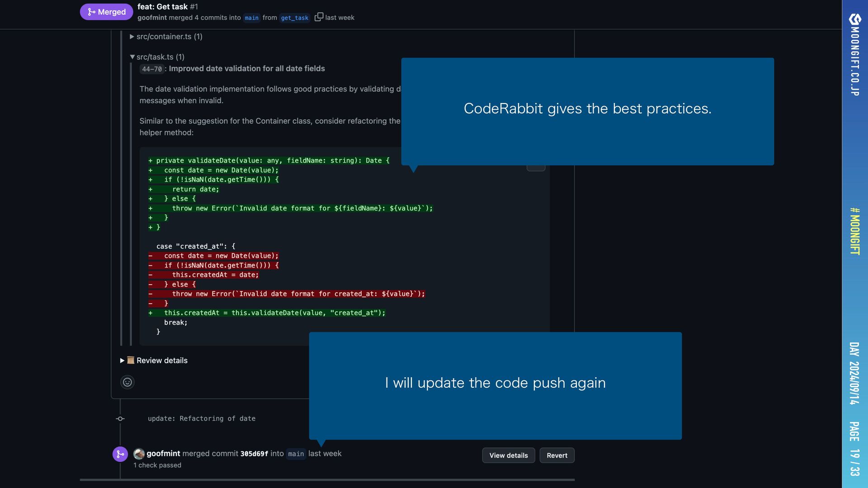This screenshot has height=488, width=868.
Task: Click the commit node icon on timeline
Action: coord(120,419)
